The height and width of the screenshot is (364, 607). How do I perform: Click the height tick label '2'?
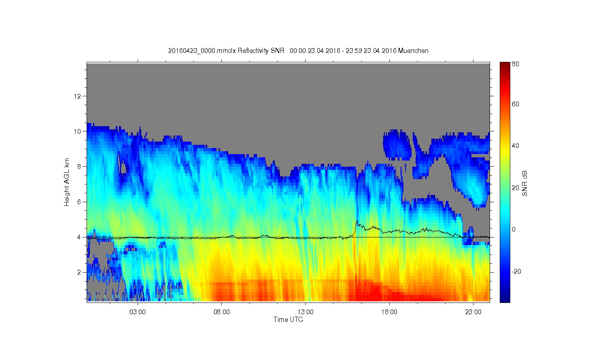[79, 272]
